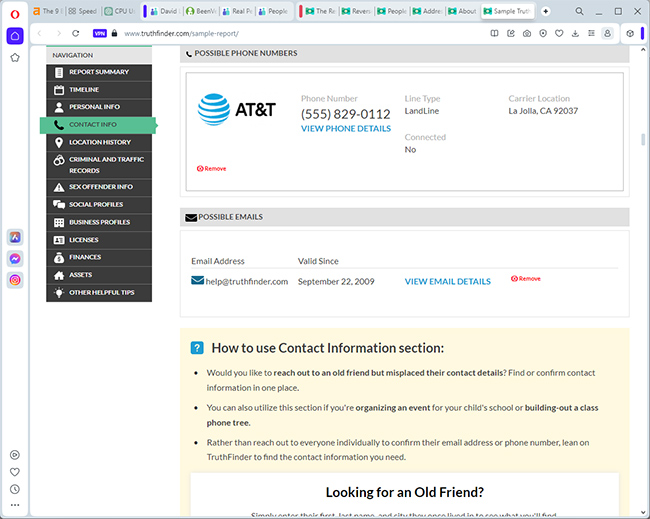Image resolution: width=650 pixels, height=519 pixels.
Task: Click the 'La Jolla, CA 92037' location
Action: pos(543,111)
